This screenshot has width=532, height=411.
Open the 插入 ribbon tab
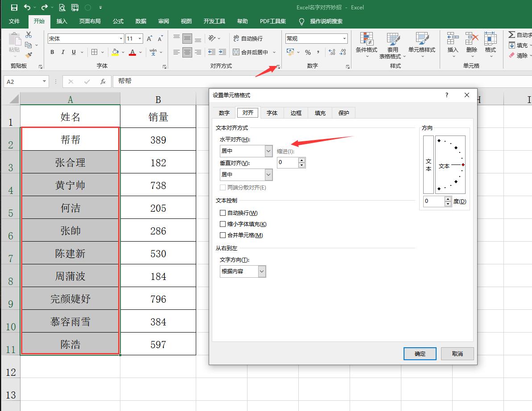coord(62,21)
